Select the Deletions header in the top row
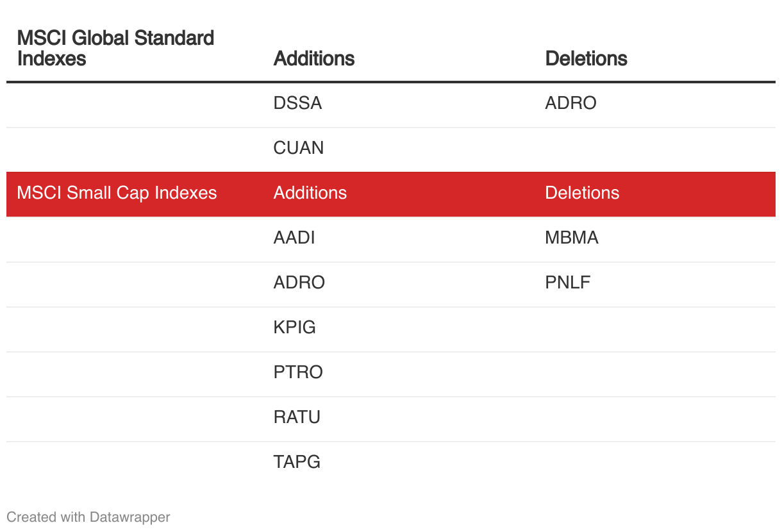 [x=586, y=58]
